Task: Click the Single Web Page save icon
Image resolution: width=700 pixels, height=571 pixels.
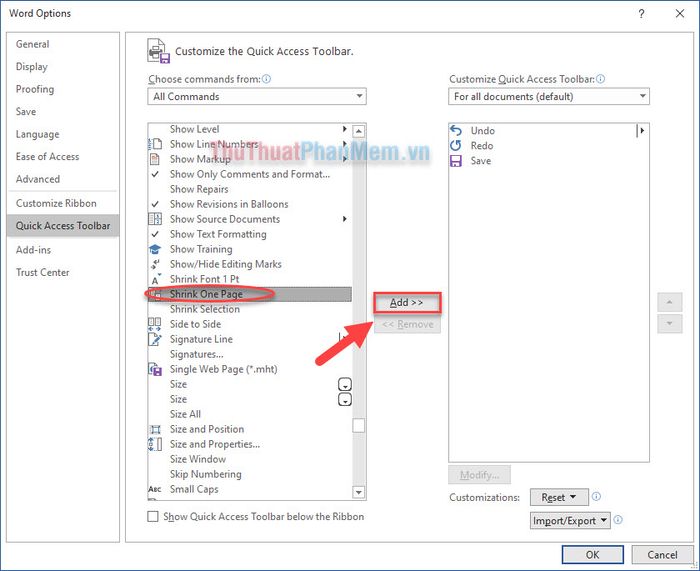Action: [154, 369]
